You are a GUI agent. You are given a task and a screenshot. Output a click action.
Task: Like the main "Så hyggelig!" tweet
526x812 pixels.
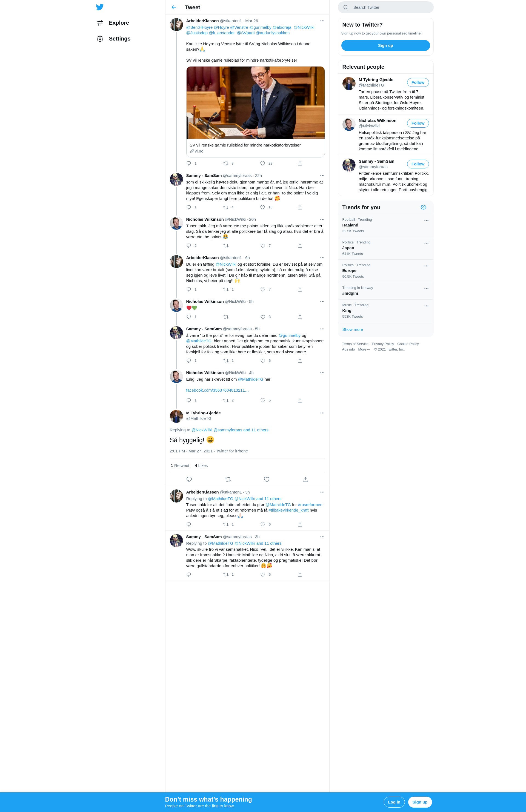(x=267, y=479)
